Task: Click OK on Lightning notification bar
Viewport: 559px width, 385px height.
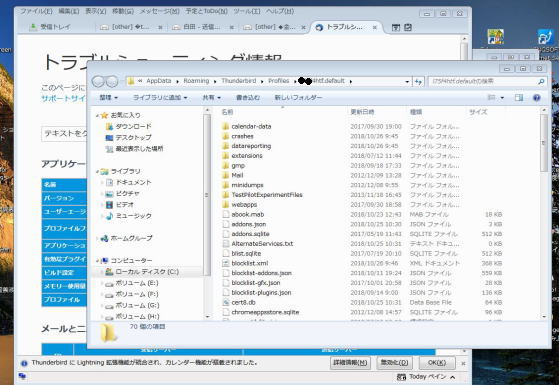Action: pos(437,363)
